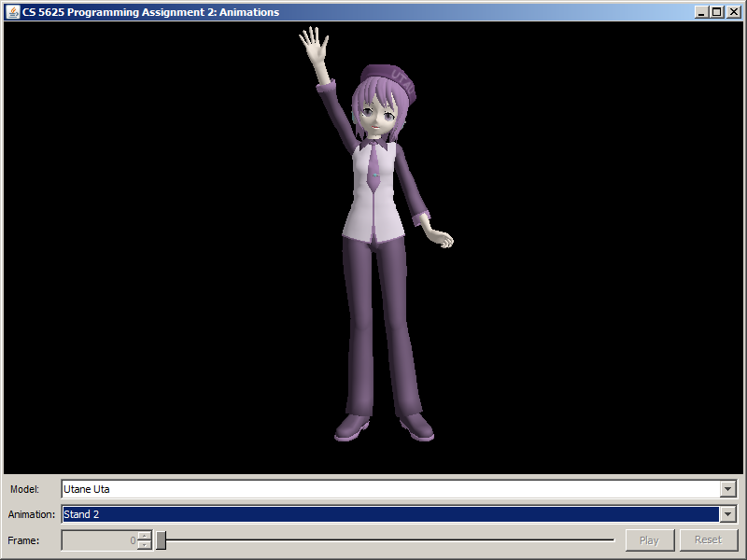
Task: Open the Model dropdown arrow
Action: (x=728, y=489)
